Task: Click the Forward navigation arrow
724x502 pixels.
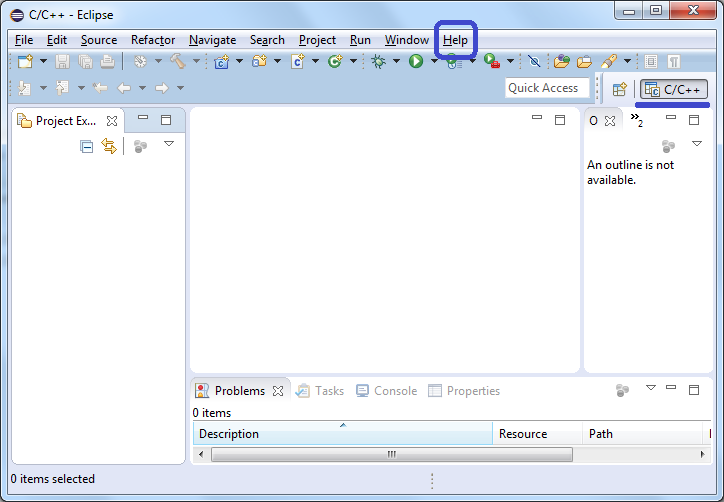Action: (162, 88)
